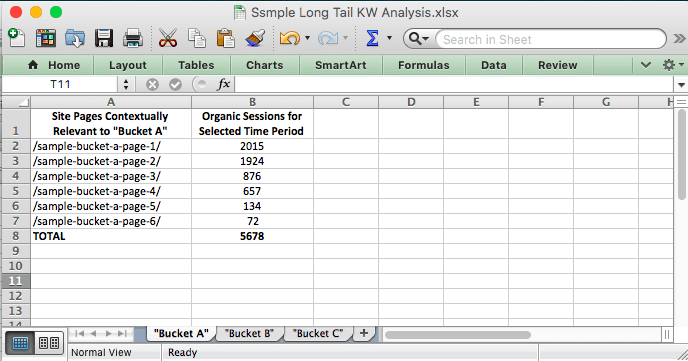Undo the last action
The image size is (688, 361).
pos(290,38)
